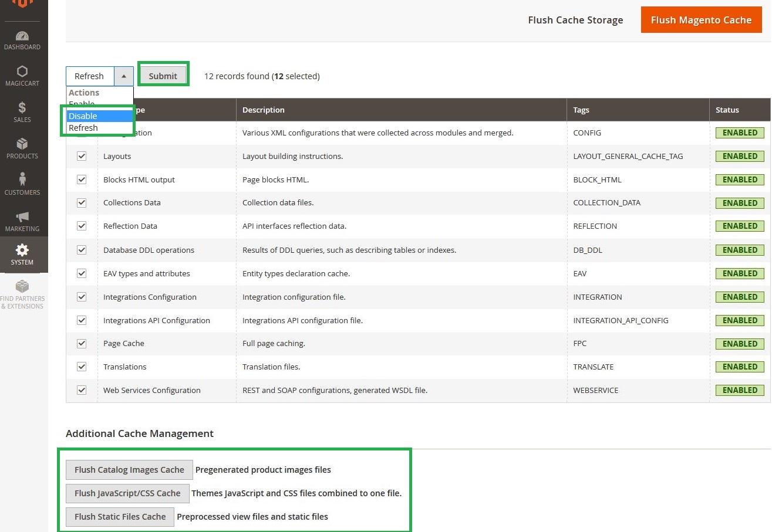
Task: Toggle the Page Cache row checkbox
Action: coord(82,343)
